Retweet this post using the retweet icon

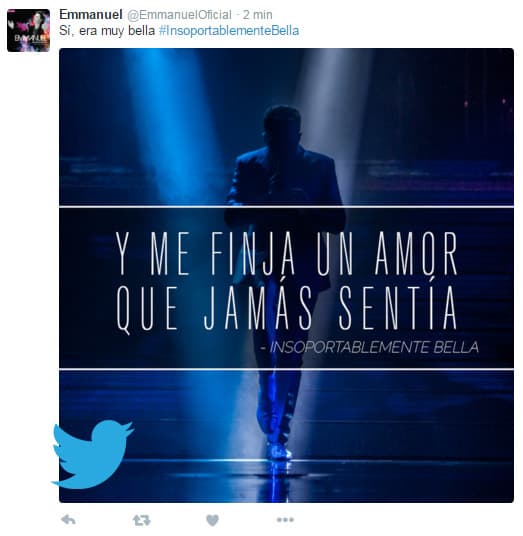tap(142, 520)
